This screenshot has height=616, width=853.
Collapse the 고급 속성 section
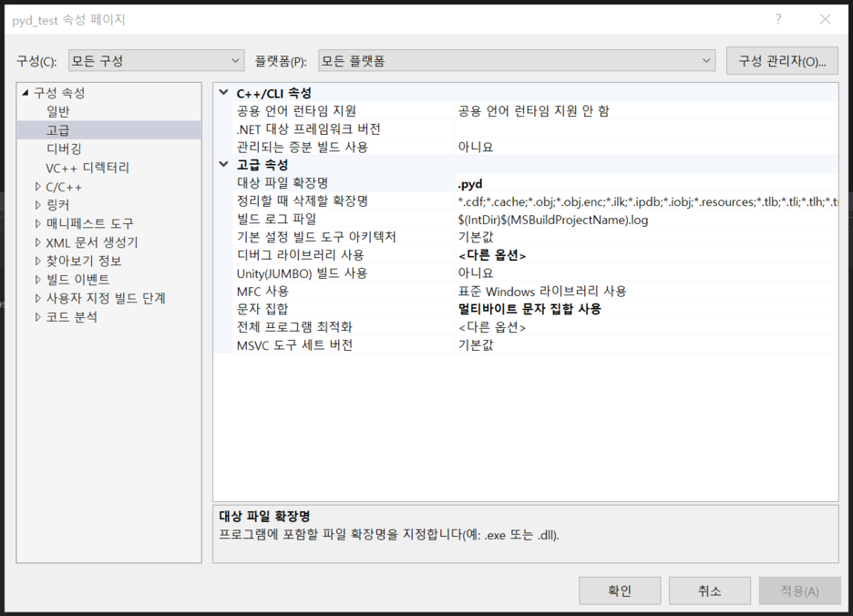point(224,165)
